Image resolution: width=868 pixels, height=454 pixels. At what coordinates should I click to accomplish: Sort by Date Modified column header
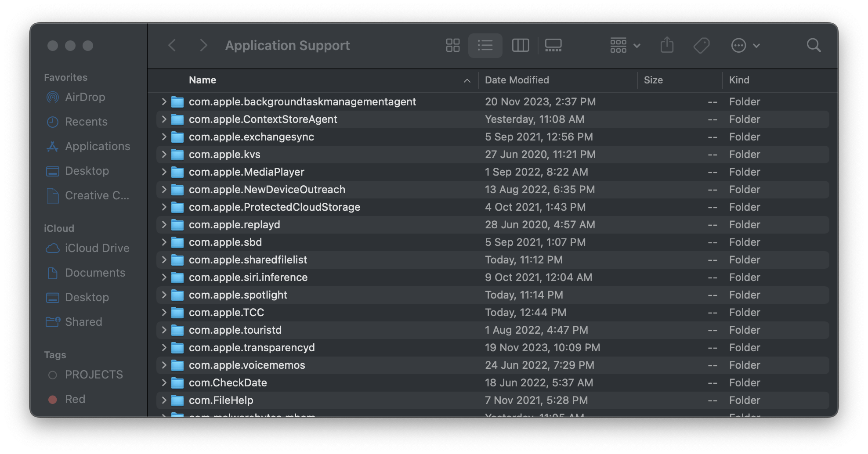tap(517, 80)
